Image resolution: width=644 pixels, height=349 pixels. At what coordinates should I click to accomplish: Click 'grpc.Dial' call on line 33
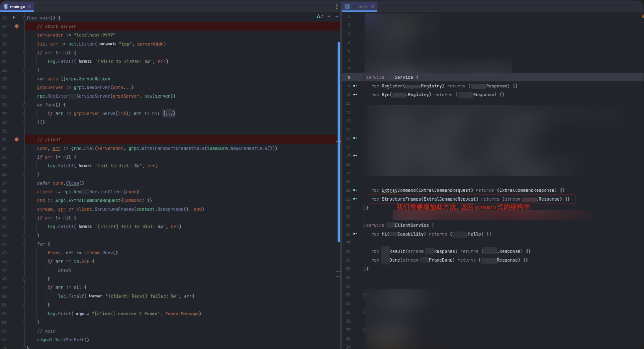pos(83,148)
